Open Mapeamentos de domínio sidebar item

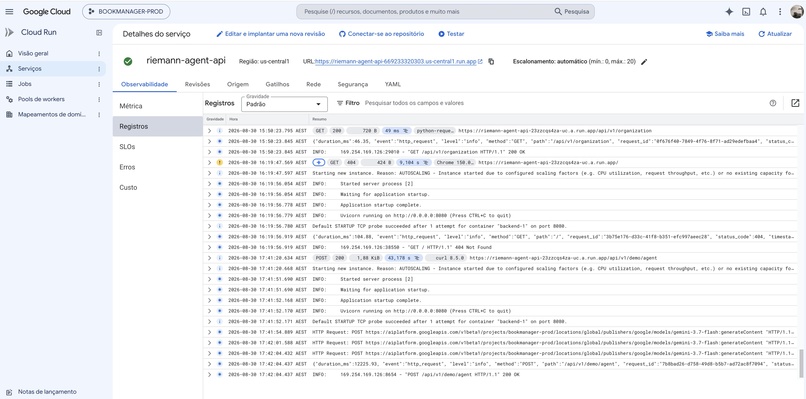click(x=52, y=114)
